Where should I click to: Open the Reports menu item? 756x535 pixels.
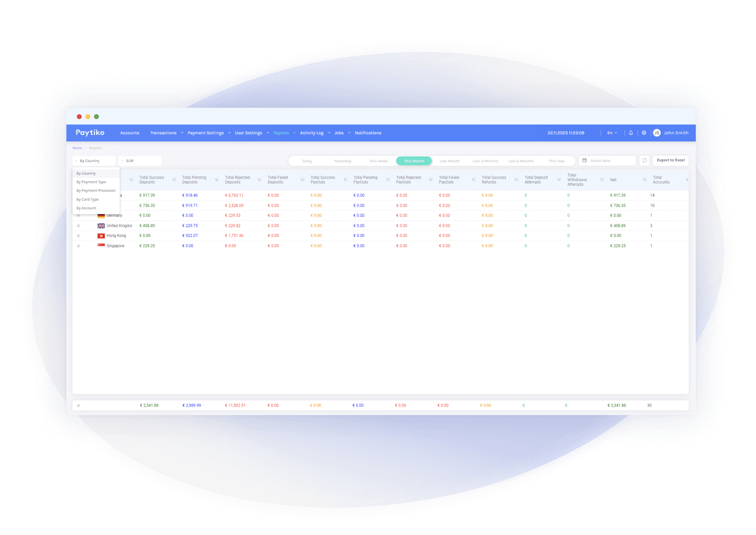pyautogui.click(x=281, y=133)
